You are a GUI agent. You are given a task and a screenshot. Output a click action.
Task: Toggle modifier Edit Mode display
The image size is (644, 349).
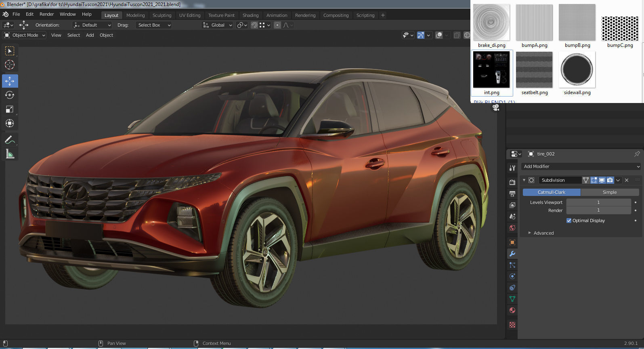coord(594,180)
